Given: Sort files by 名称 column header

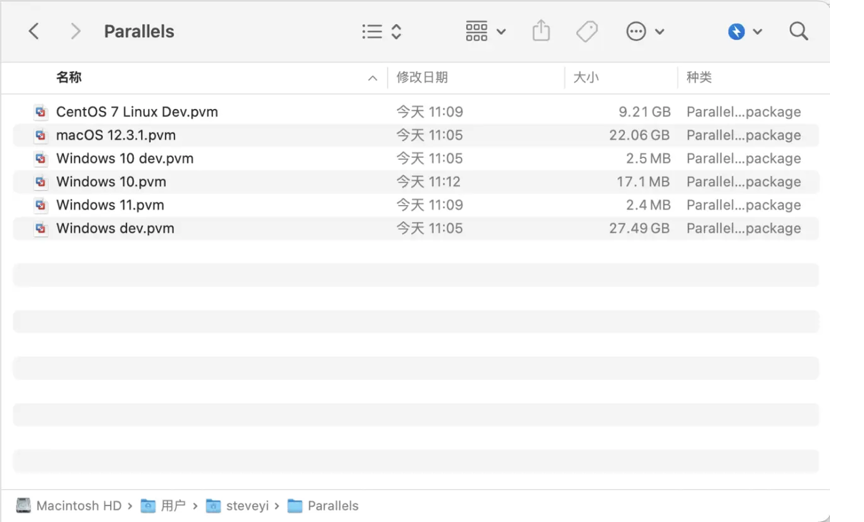Looking at the screenshot, I should tap(69, 77).
